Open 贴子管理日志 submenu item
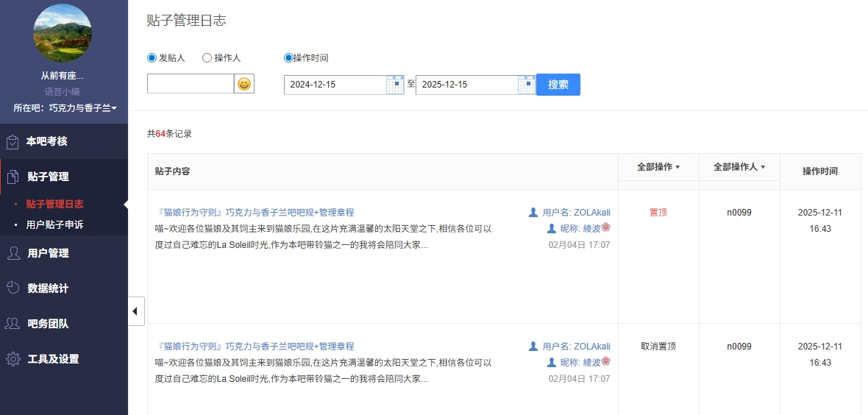Screen dimensions: 868x415 (54, 205)
